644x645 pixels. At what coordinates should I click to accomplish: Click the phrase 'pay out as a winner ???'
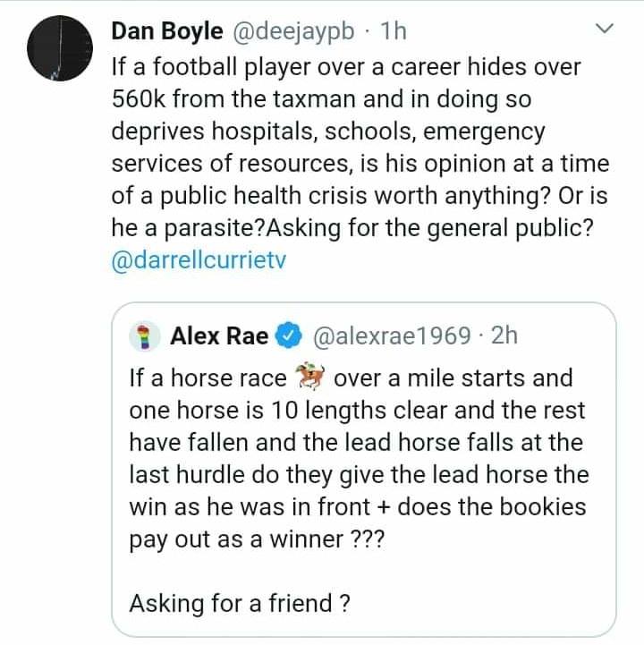tap(257, 539)
